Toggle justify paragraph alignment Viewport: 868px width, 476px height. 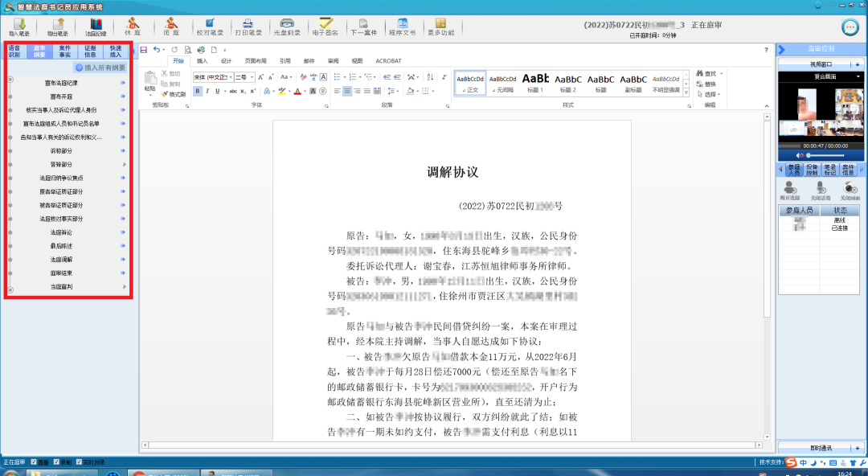point(367,91)
